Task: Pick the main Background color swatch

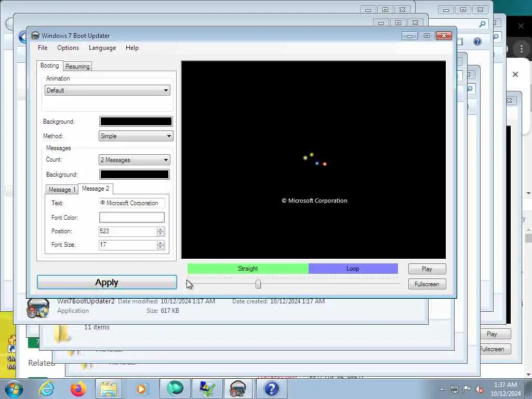Action: (136, 122)
